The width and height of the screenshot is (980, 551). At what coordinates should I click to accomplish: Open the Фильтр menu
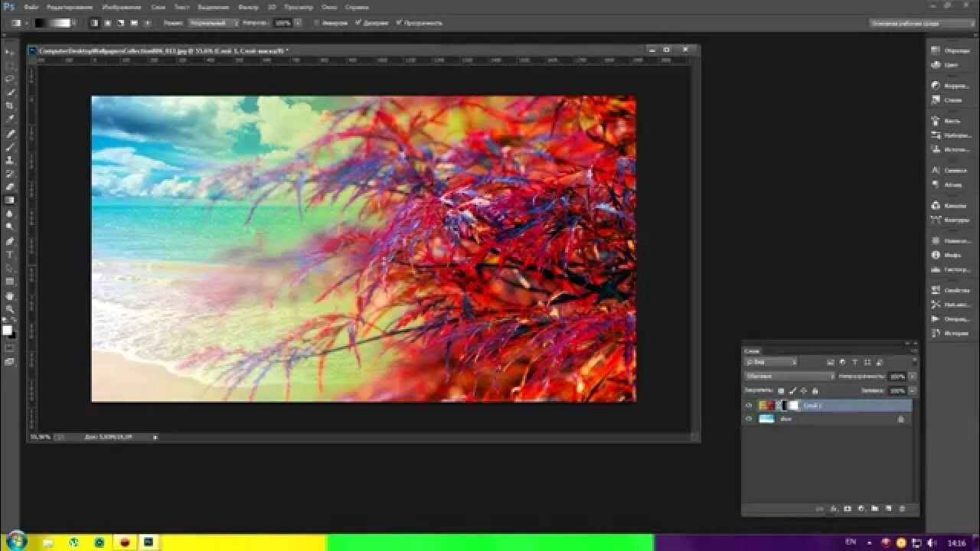tap(248, 7)
